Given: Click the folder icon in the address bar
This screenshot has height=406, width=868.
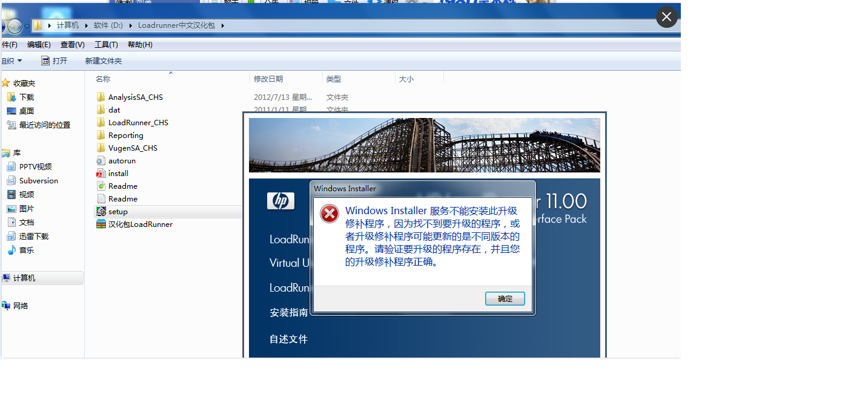Looking at the screenshot, I should (x=38, y=25).
